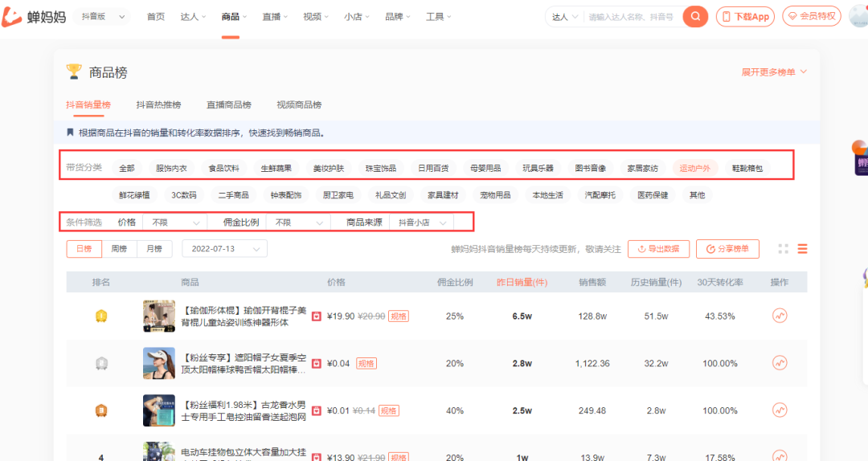Open the 商品来源 抖音小店 dropdown

tap(421, 222)
